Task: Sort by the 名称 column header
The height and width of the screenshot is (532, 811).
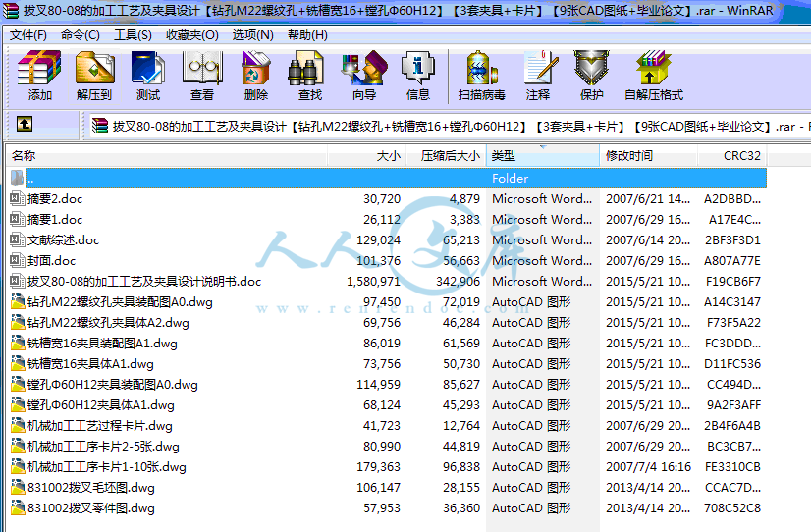Action: pyautogui.click(x=167, y=156)
